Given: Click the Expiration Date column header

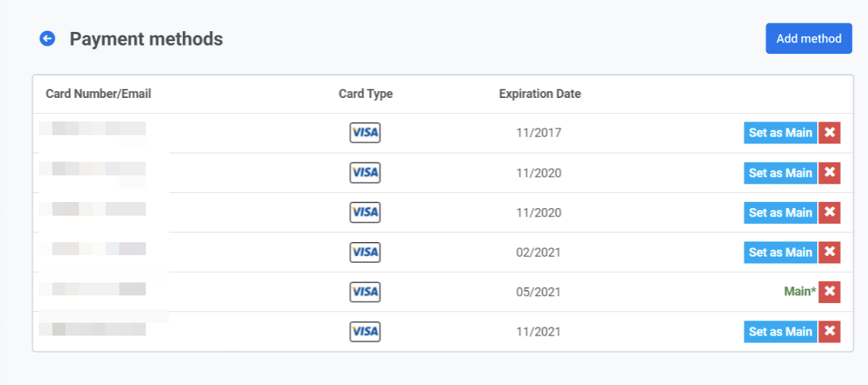Looking at the screenshot, I should point(539,94).
